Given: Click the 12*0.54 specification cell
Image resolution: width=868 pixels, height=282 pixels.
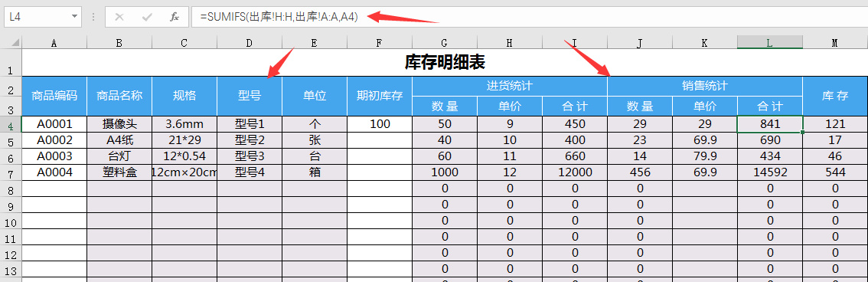Looking at the screenshot, I should coord(184,156).
